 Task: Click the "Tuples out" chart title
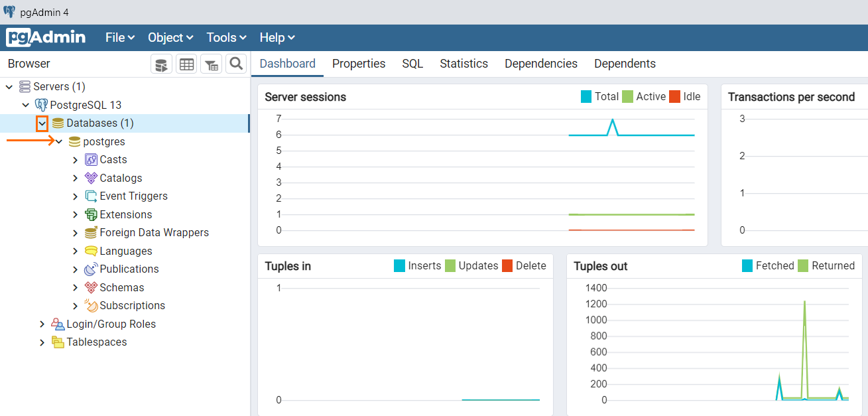point(601,266)
